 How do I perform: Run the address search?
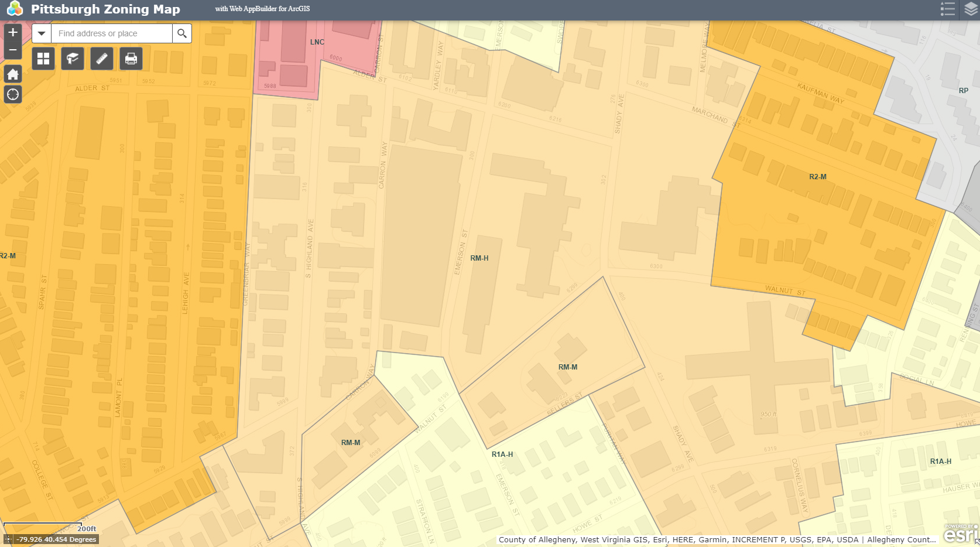tap(182, 33)
